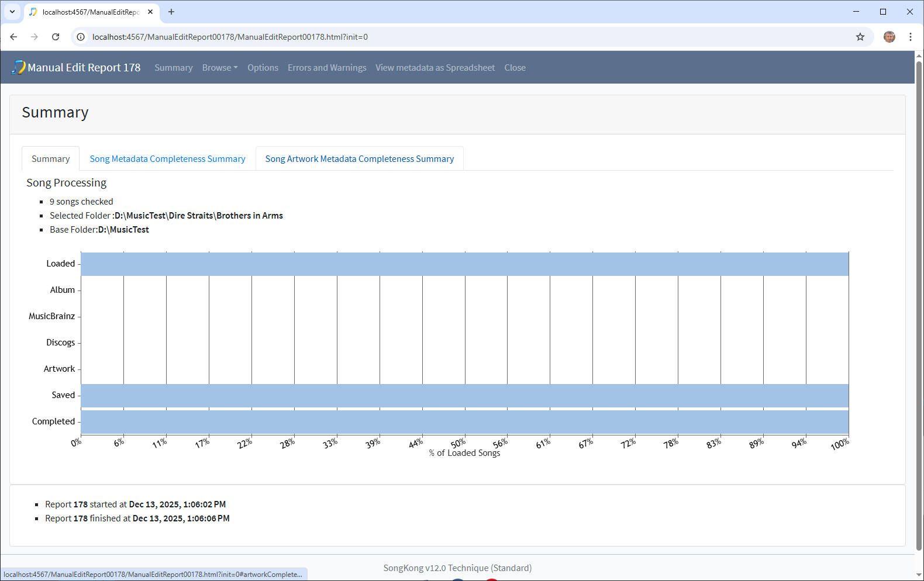Close the ManualEditReport browser tab
Viewport: 924px width, 581px height.
[150, 12]
